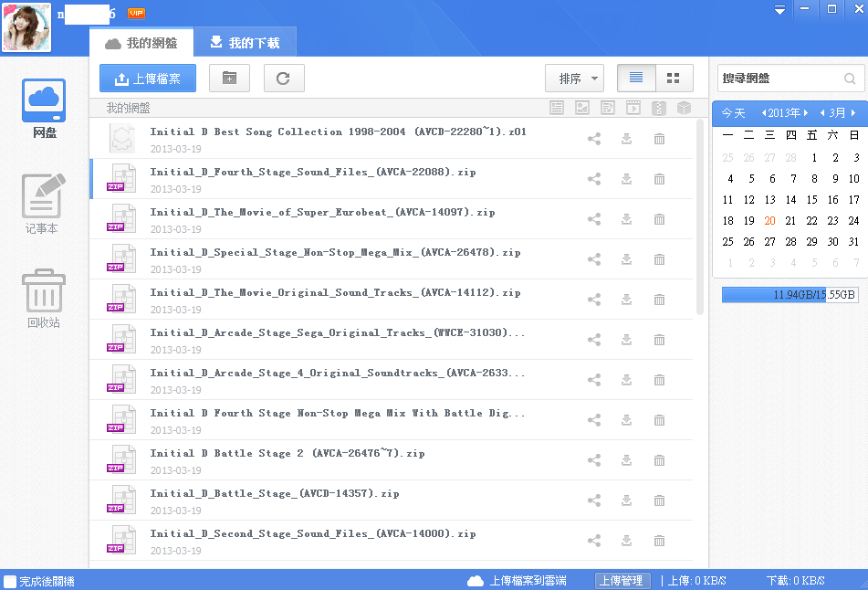Open the 排序 sort dropdown
The height and width of the screenshot is (590, 868).
(575, 79)
